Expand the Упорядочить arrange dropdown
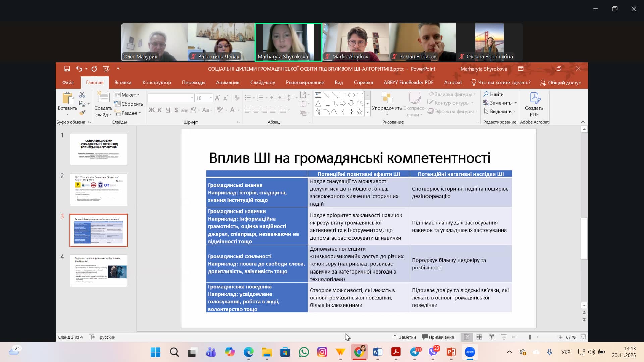Screen dimensions: 644x362 pyautogui.click(x=387, y=108)
